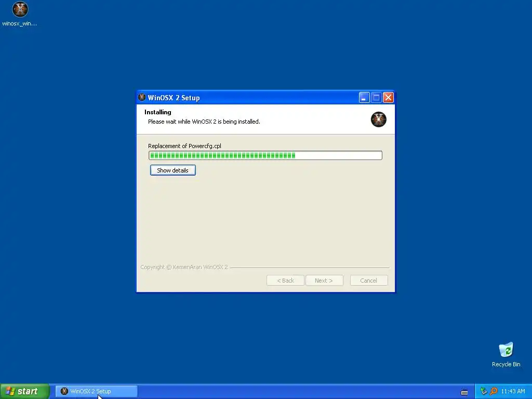532x399 pixels.
Task: Click the 'Replacement of Powercfg.cpl' status text
Action: 184,146
